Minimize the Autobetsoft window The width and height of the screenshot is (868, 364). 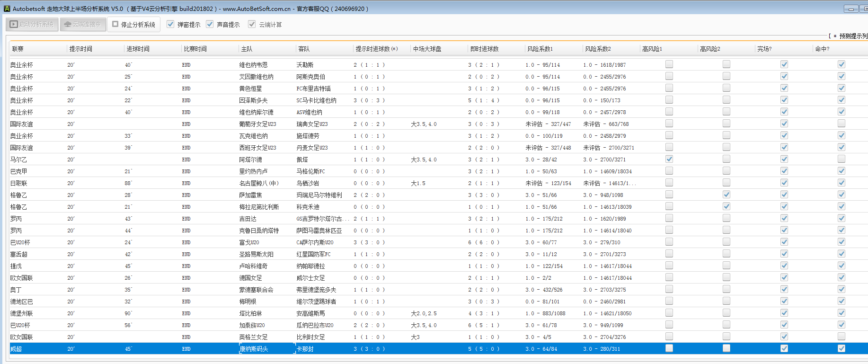click(850, 9)
